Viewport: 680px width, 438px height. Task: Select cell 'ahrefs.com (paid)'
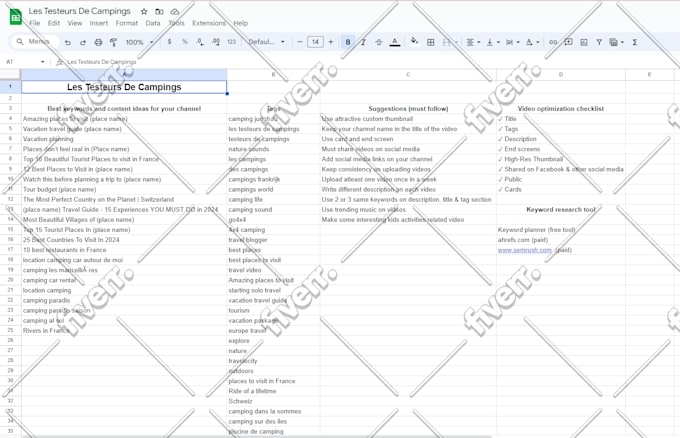[x=561, y=239]
